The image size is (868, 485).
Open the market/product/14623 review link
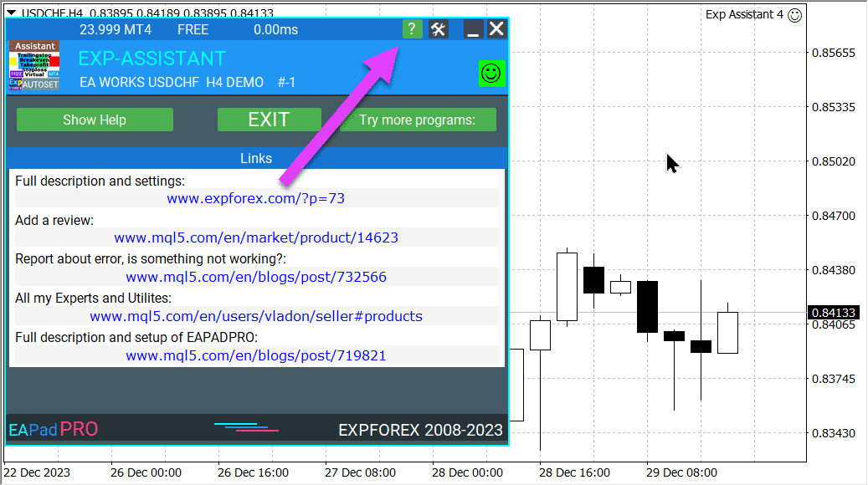[x=256, y=237]
